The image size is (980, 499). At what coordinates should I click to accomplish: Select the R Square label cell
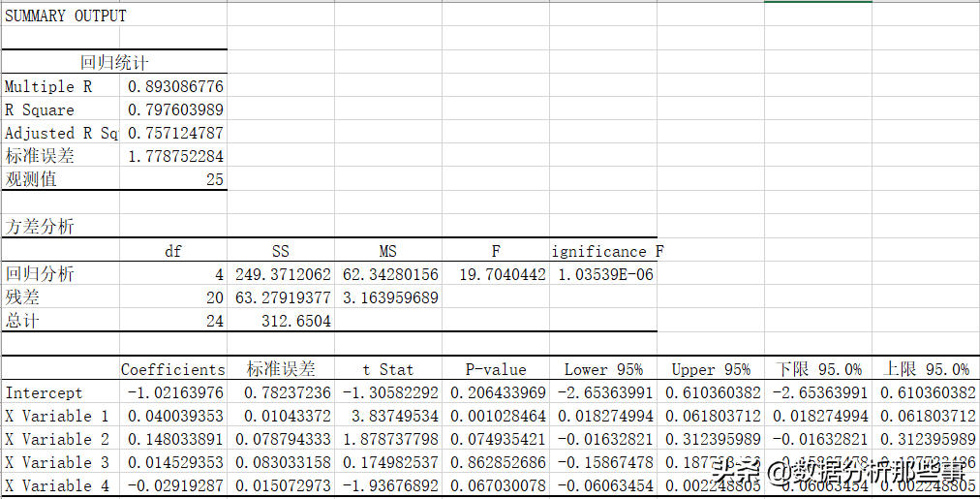(40, 110)
